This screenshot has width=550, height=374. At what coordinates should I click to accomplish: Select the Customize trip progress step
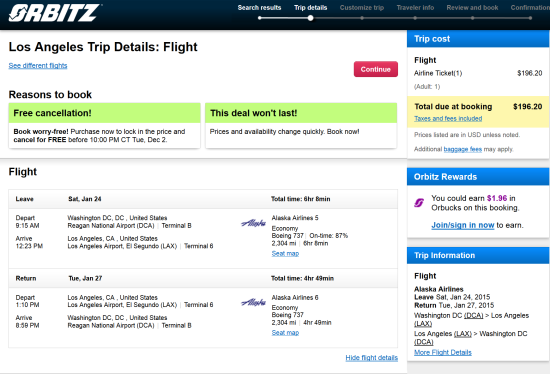pyautogui.click(x=362, y=7)
